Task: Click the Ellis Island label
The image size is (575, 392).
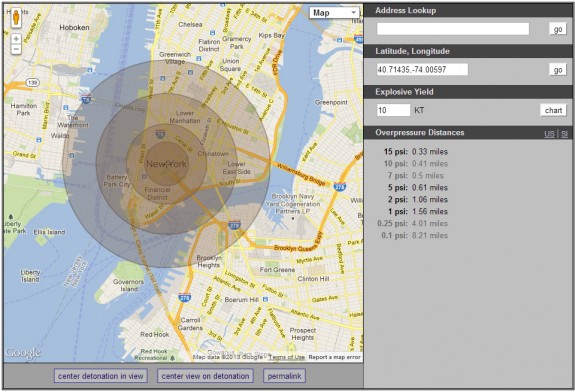Action: pyautogui.click(x=49, y=232)
